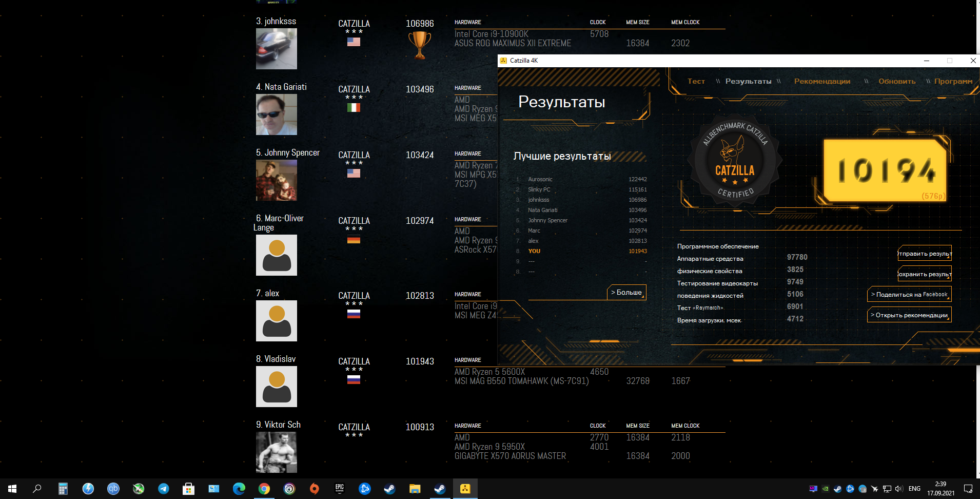Open johnksss profile photo in leaderboard

[x=277, y=49]
